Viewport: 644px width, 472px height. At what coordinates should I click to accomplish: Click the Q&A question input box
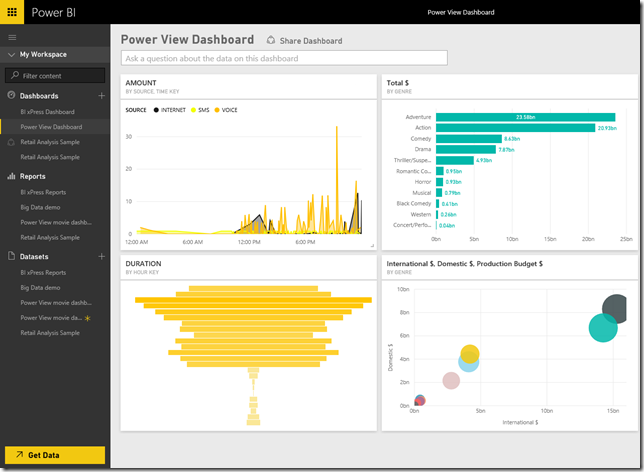click(284, 58)
